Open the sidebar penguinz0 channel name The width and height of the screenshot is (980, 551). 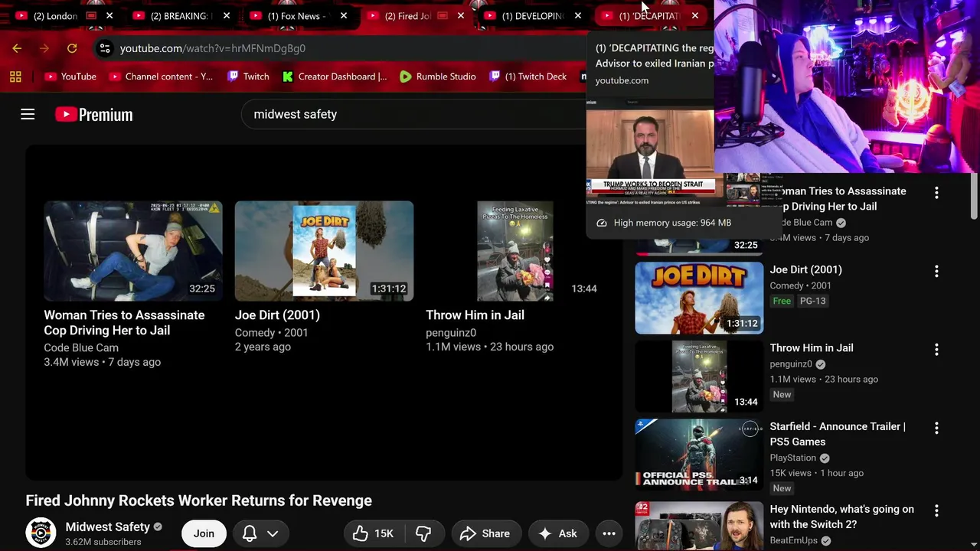(x=791, y=364)
